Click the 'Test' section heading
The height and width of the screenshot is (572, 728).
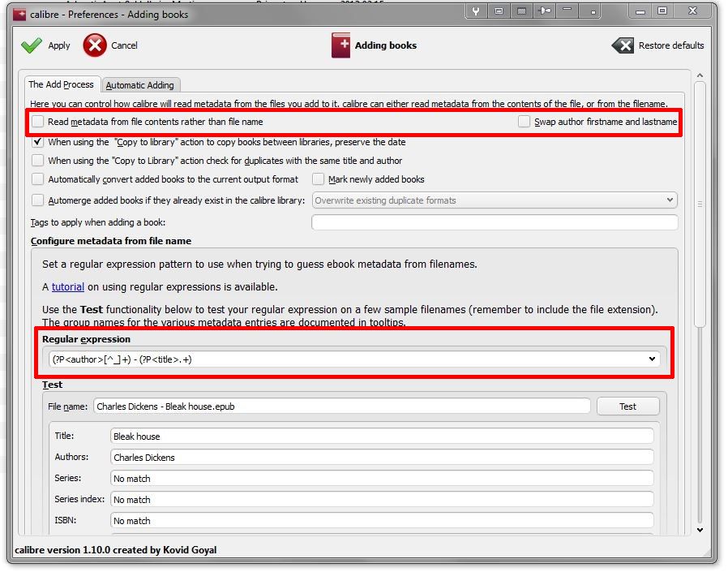pos(52,385)
